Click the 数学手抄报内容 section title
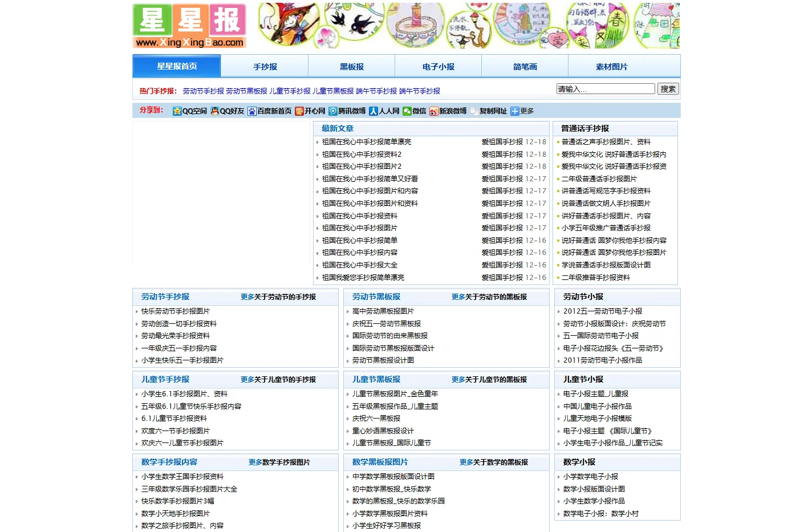The width and height of the screenshot is (812, 532). [x=169, y=462]
